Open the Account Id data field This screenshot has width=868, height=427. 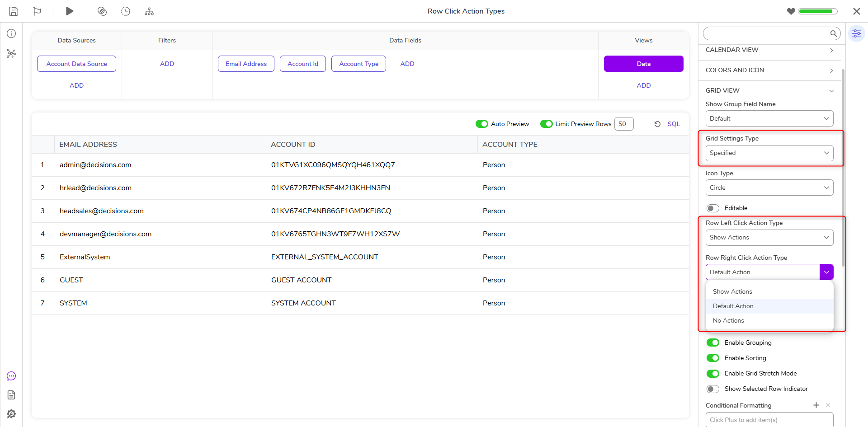(303, 64)
